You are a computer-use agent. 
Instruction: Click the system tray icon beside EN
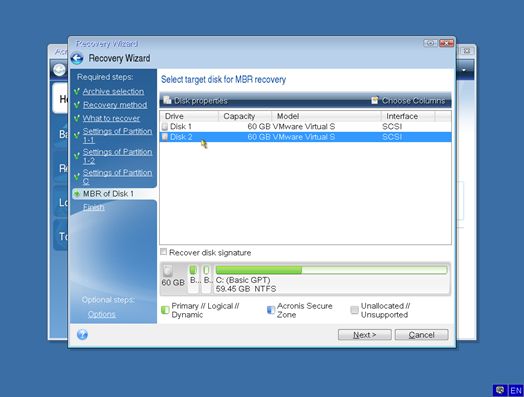click(500, 390)
